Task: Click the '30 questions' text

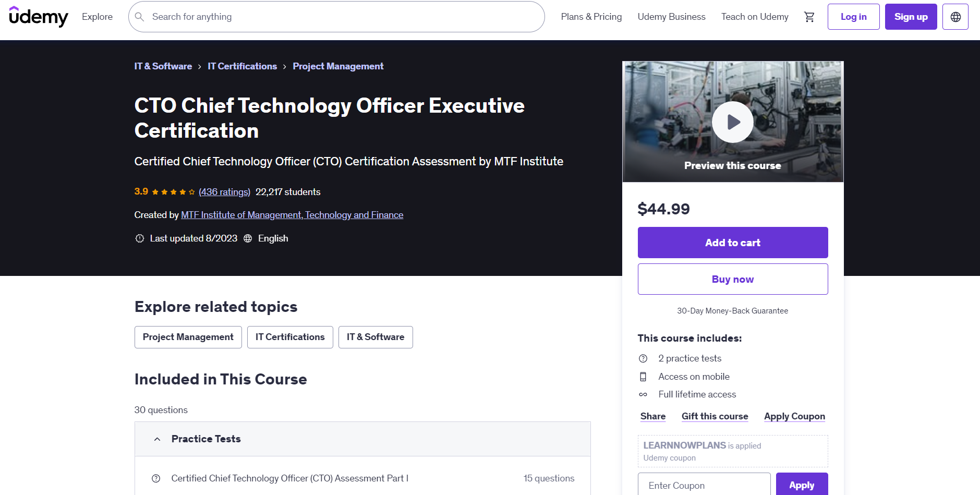Action: (161, 410)
